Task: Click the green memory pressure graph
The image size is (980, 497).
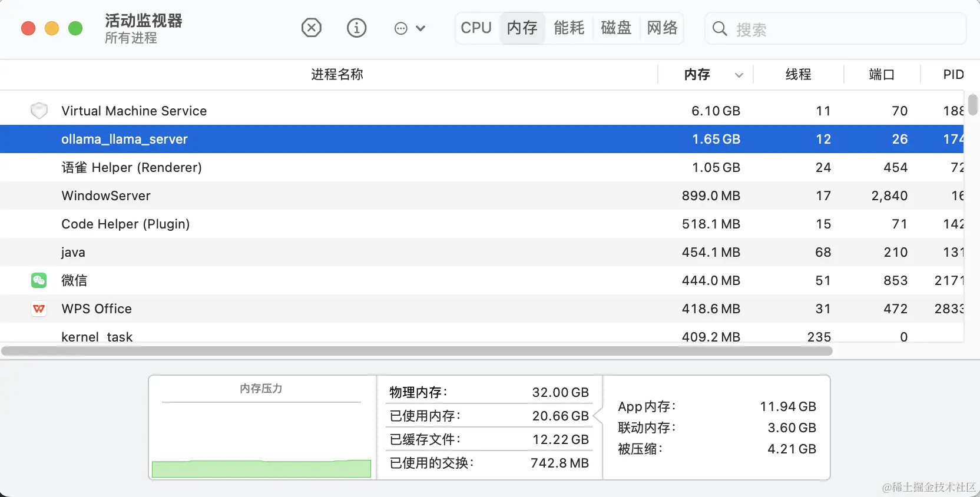Action: tap(261, 469)
